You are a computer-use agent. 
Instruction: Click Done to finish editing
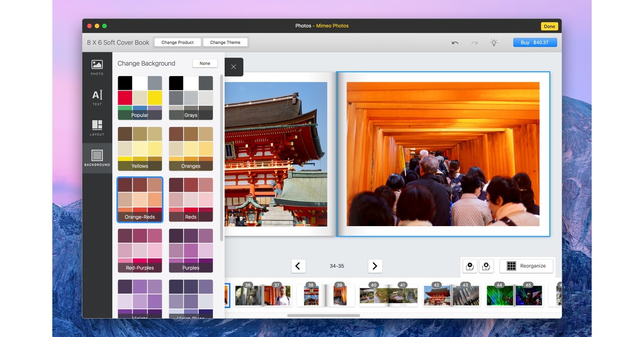(549, 26)
